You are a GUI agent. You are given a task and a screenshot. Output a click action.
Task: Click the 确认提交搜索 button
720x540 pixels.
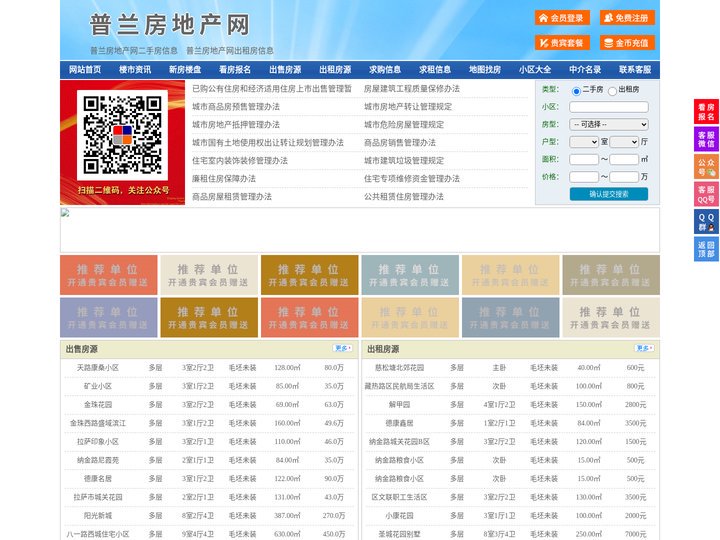click(x=609, y=194)
